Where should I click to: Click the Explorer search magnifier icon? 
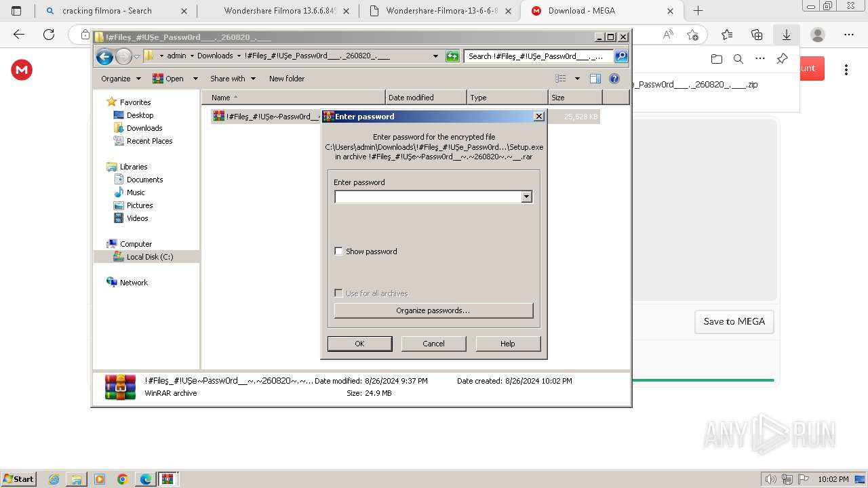pyautogui.click(x=620, y=56)
